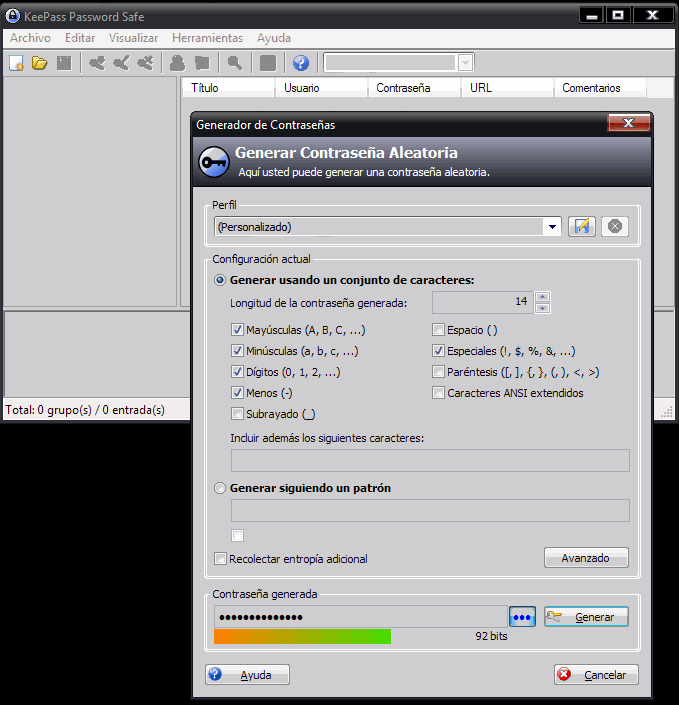This screenshot has width=679, height=705.
Task: Click the Generar button
Action: tap(586, 617)
